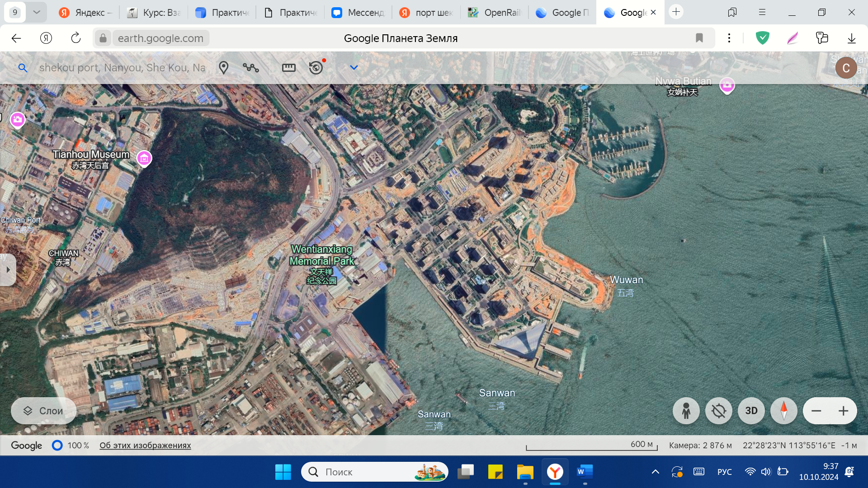Switch to the OpenRail tab
The width and height of the screenshot is (868, 488).
(x=494, y=13)
